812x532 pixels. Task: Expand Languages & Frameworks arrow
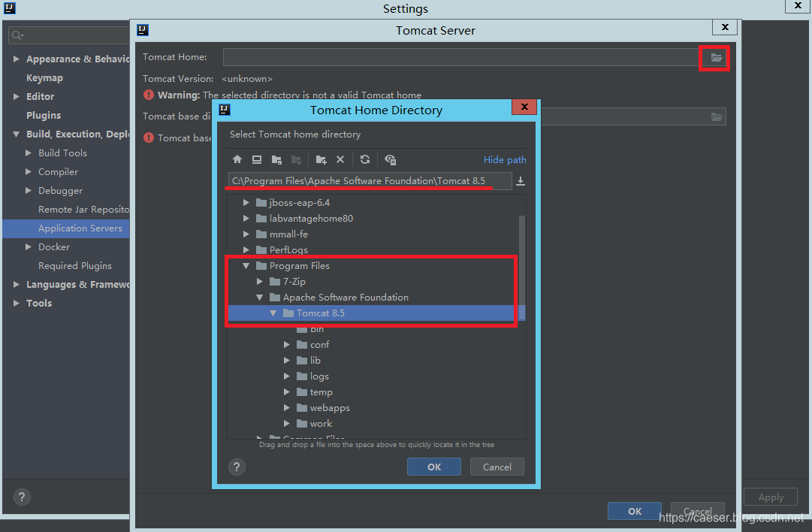[x=16, y=284]
